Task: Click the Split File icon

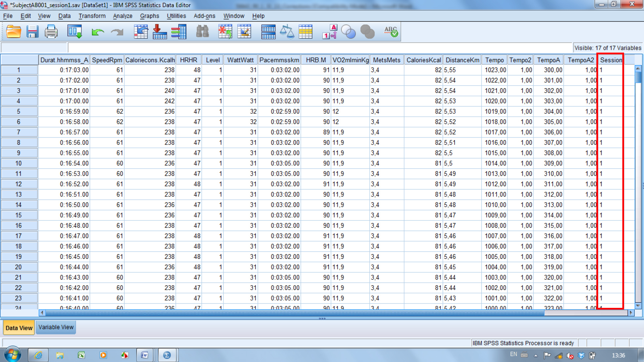Action: tap(268, 32)
